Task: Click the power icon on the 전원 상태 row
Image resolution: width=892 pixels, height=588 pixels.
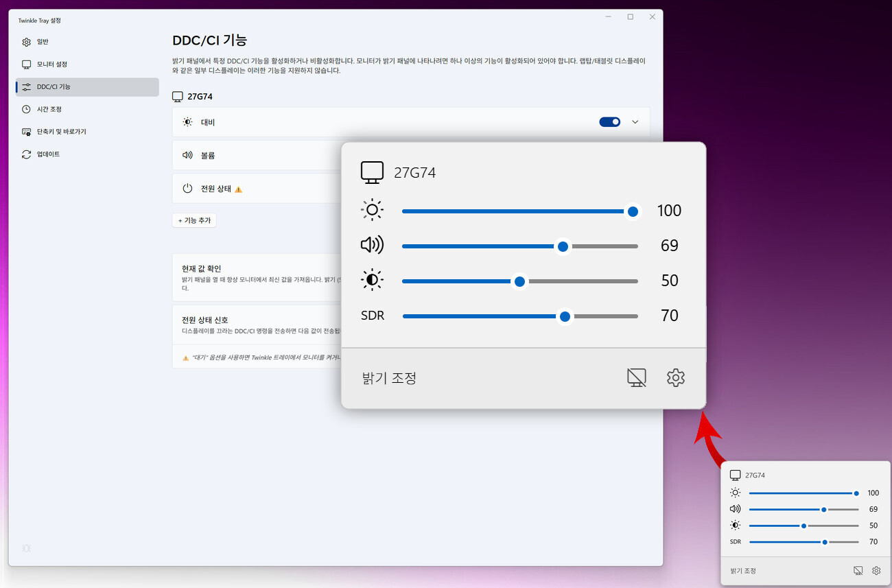Action: (x=187, y=188)
